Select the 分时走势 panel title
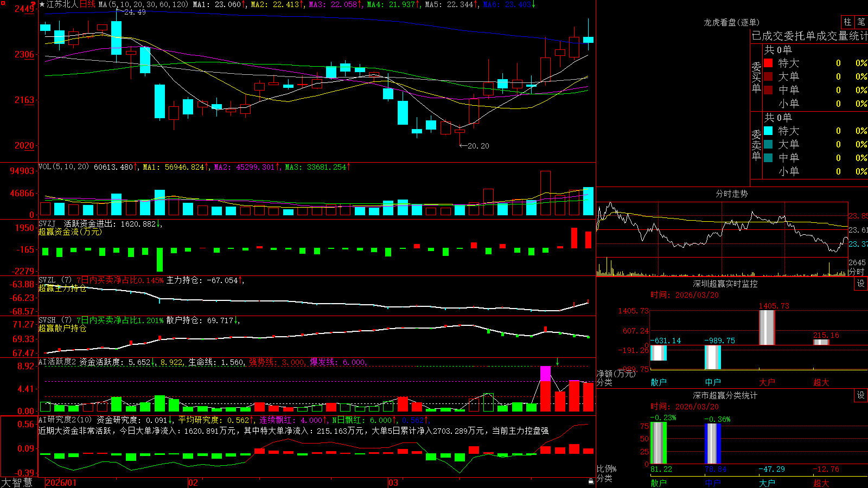The image size is (868, 488). (731, 194)
